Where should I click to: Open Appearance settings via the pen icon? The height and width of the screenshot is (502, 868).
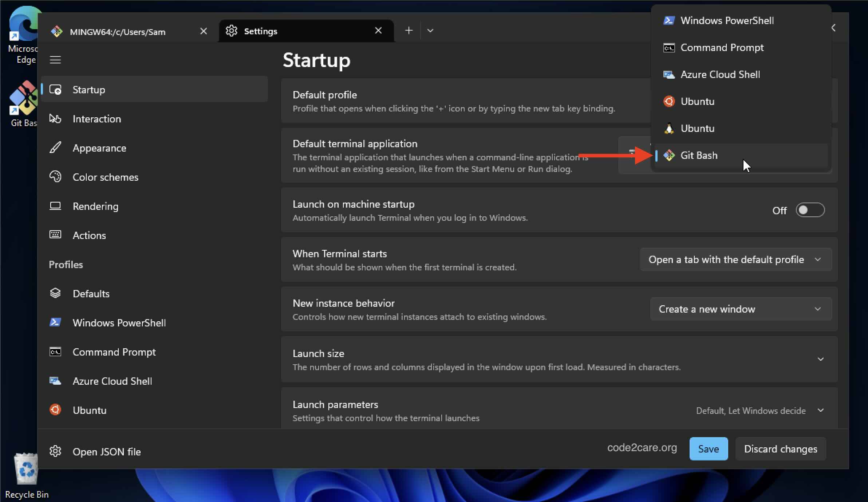tap(55, 148)
